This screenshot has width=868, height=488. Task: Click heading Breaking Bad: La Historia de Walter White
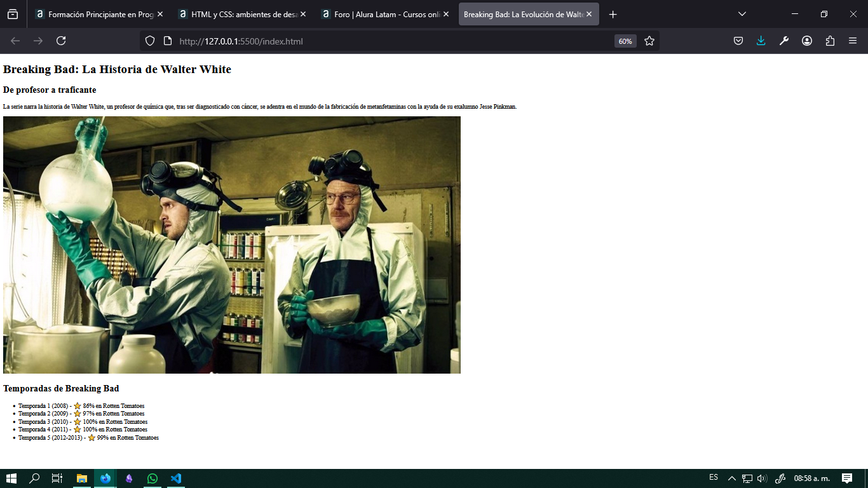pos(117,69)
